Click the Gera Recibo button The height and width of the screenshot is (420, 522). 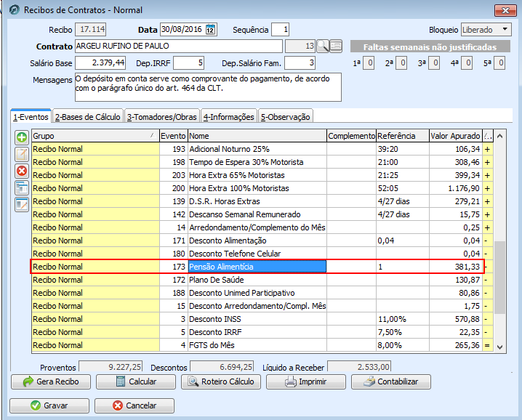[51, 381]
